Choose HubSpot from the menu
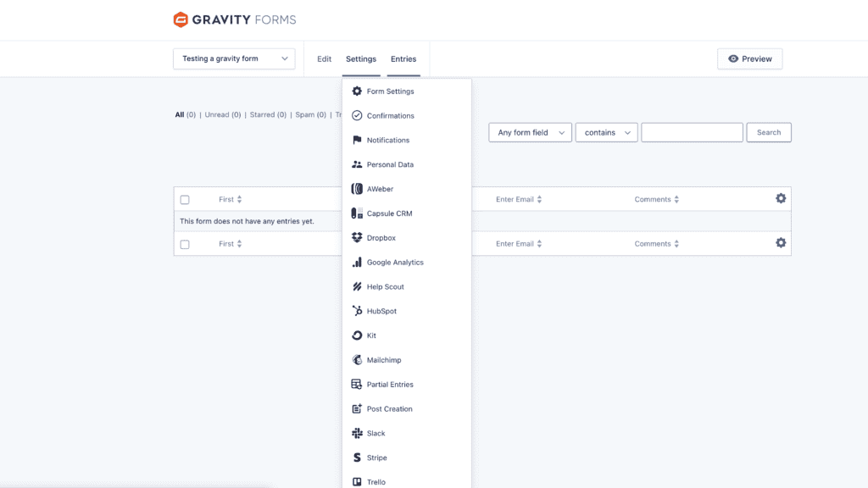Viewport: 868px width, 488px height. coord(407,311)
